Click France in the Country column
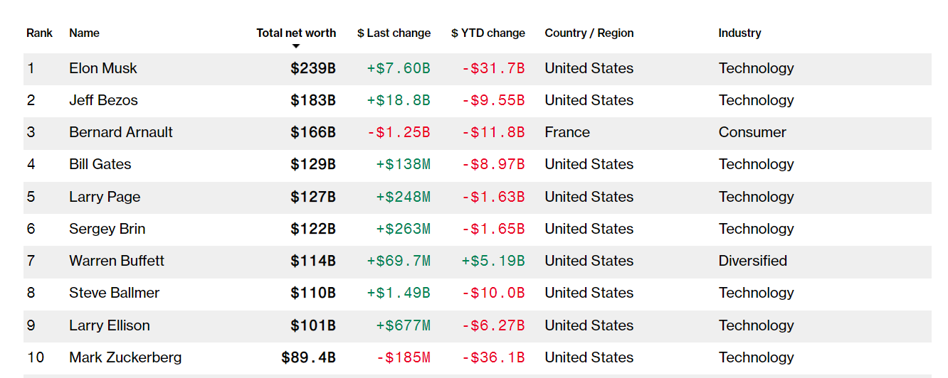This screenshot has height=378, width=948. coord(567,132)
